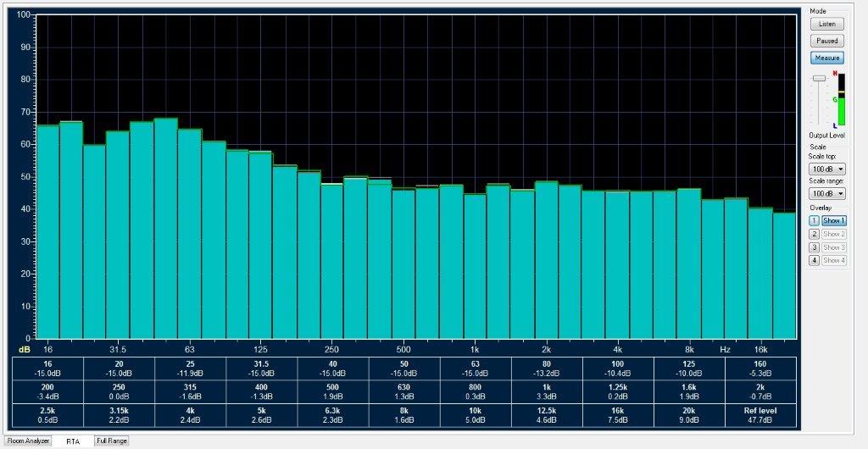Select the Ref level cell
The image size is (868, 449).
[760, 415]
